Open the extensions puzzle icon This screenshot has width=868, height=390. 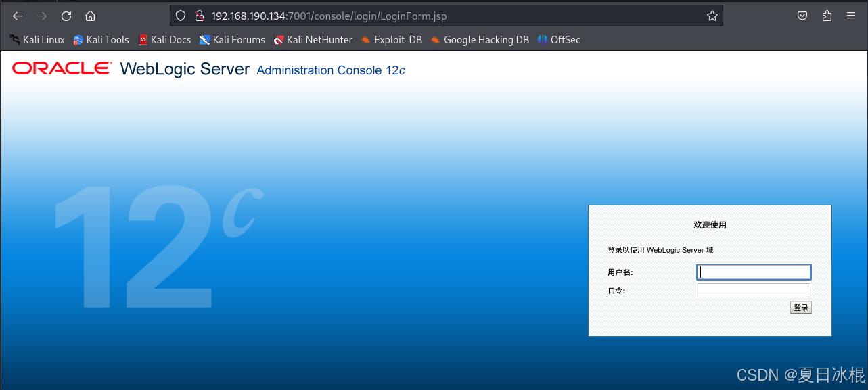click(x=827, y=16)
